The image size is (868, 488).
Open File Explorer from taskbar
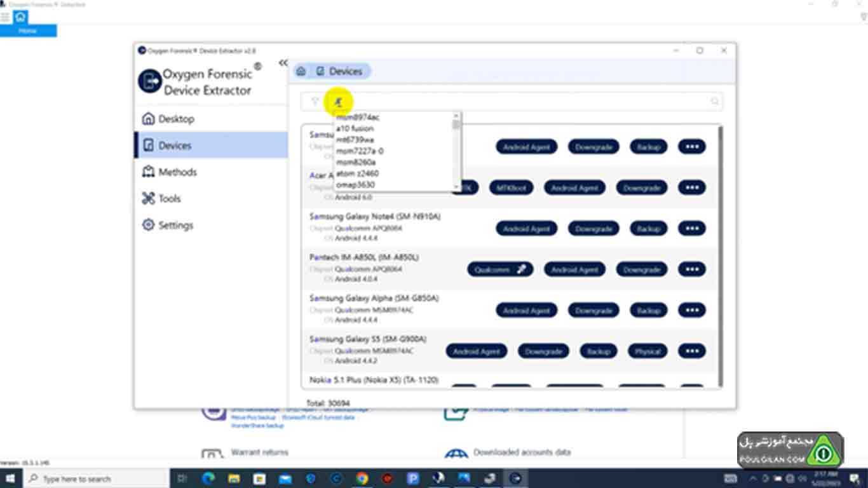pos(234,478)
